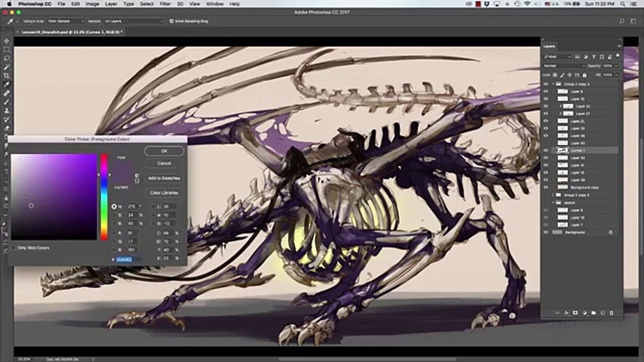
Task: Click the pixel layer filter icon
Action: pyautogui.click(x=578, y=57)
